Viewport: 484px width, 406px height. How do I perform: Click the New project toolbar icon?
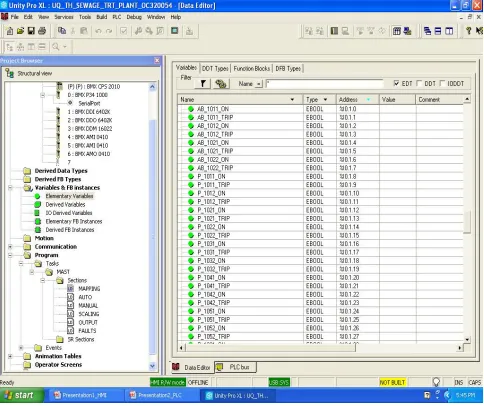pyautogui.click(x=10, y=31)
